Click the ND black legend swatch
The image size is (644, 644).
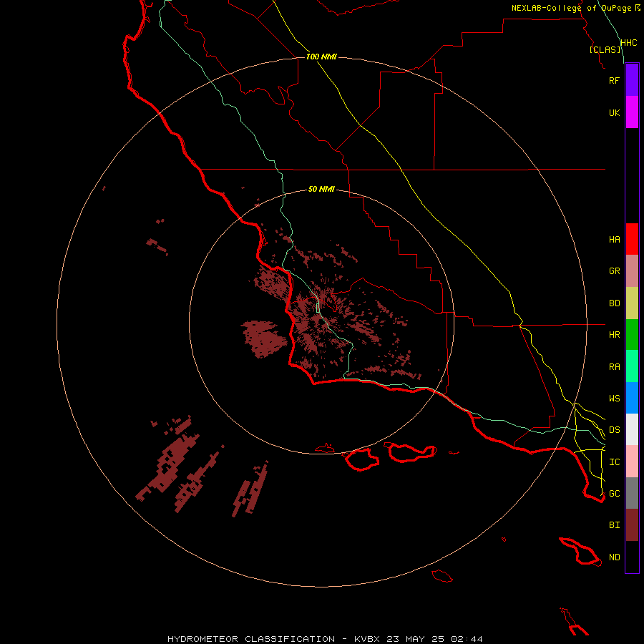(632, 557)
